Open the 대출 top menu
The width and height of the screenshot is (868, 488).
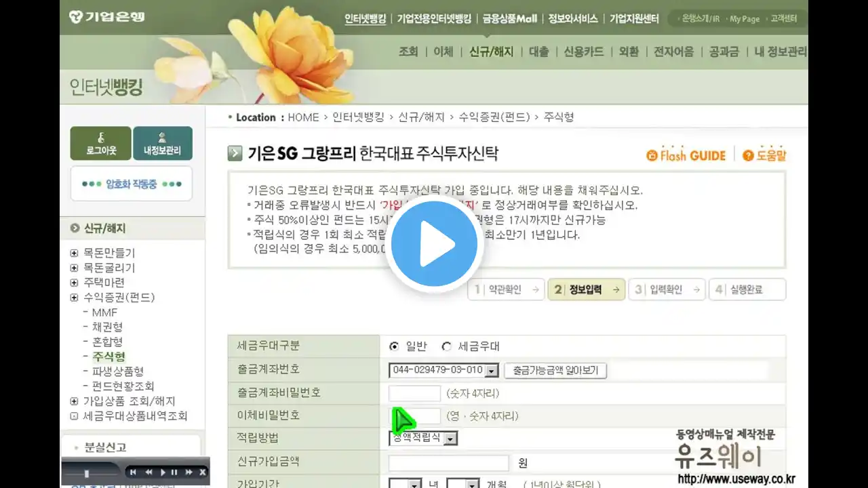coord(538,52)
